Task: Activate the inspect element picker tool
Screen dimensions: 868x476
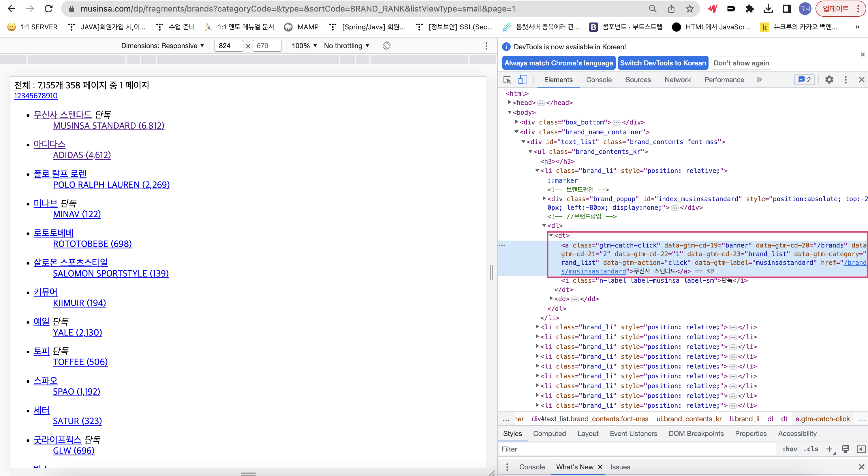Action: (507, 80)
